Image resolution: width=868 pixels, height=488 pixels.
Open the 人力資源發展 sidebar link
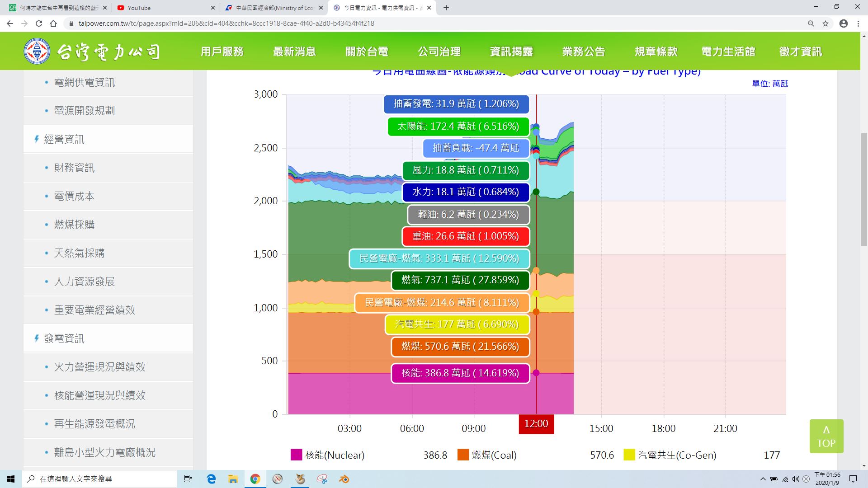85,282
